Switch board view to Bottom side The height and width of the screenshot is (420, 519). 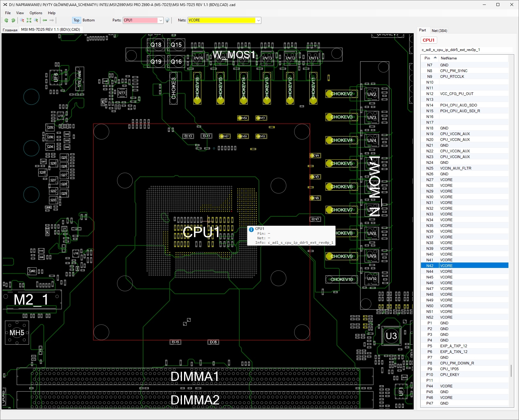89,20
